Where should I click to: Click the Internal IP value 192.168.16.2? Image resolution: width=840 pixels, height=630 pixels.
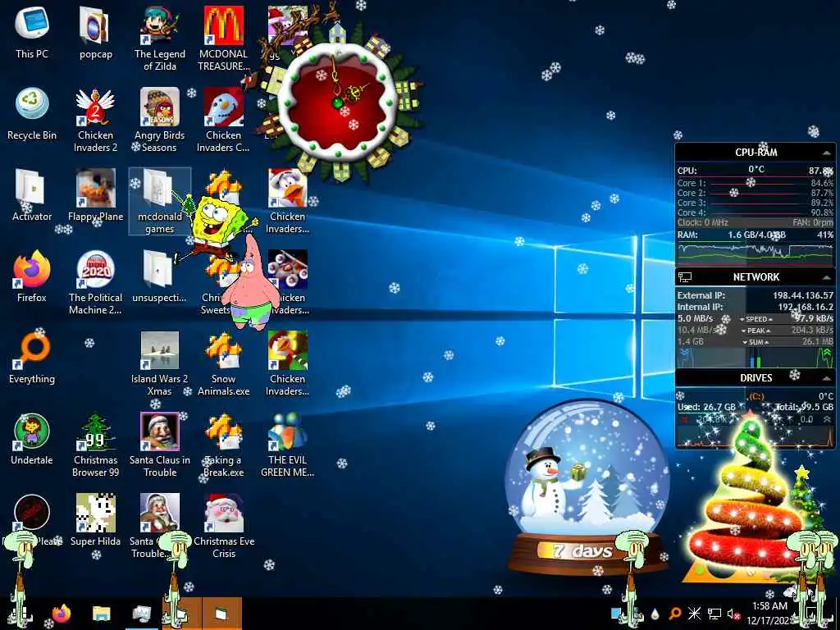pos(806,307)
